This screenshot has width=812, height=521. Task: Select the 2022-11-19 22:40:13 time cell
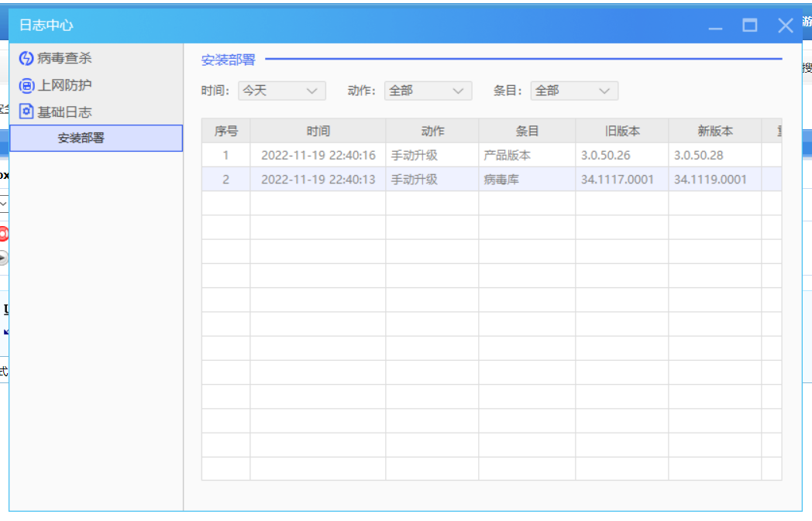point(318,180)
